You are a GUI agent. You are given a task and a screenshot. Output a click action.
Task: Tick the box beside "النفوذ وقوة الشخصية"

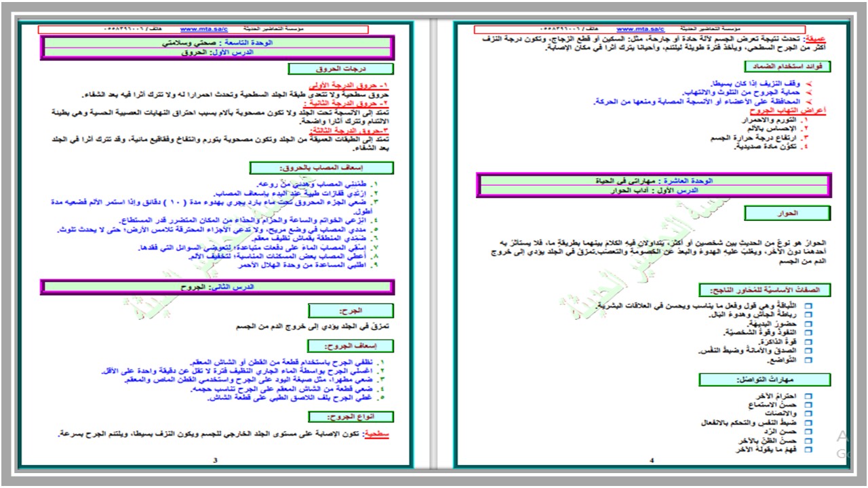click(808, 333)
